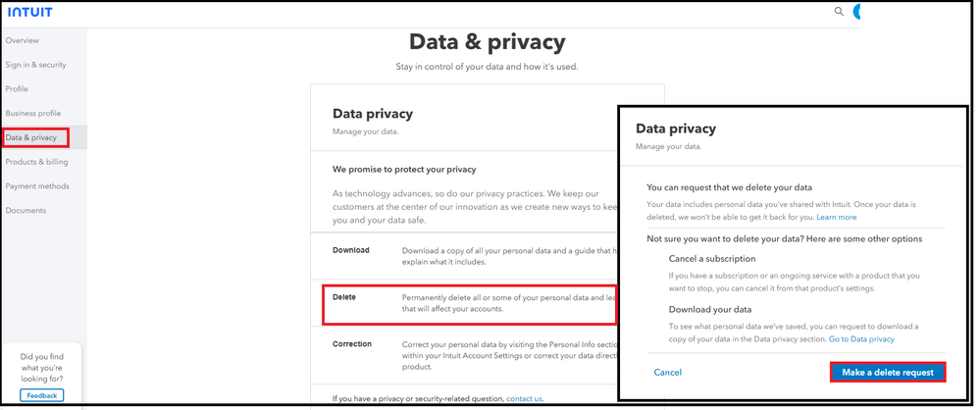Open search with the magnifier icon

pyautogui.click(x=839, y=12)
